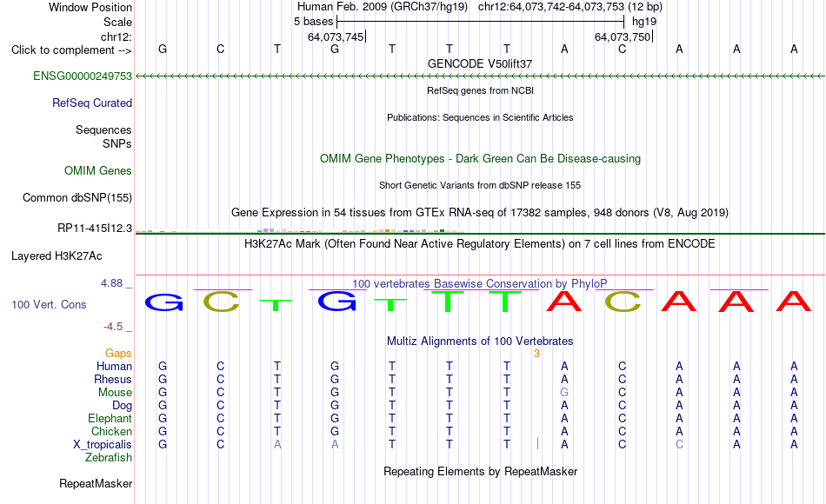Click the mismatched G in Mouse row
826x504 pixels.
point(564,393)
